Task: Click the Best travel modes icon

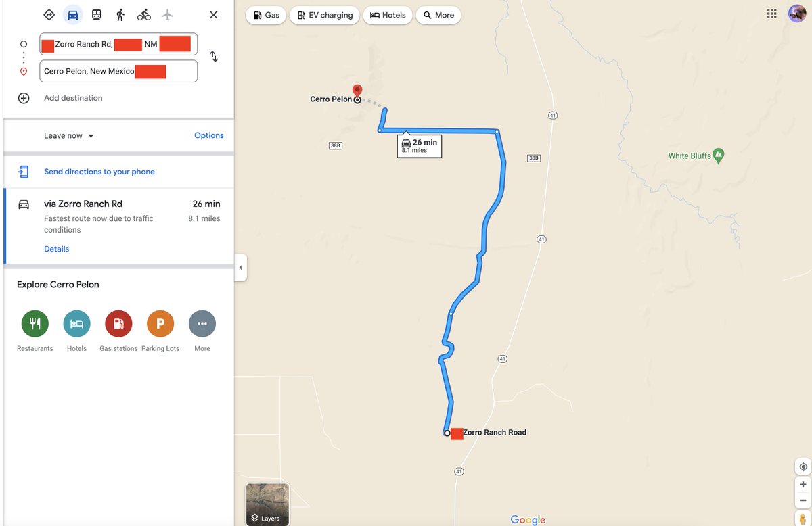Action: [x=49, y=15]
